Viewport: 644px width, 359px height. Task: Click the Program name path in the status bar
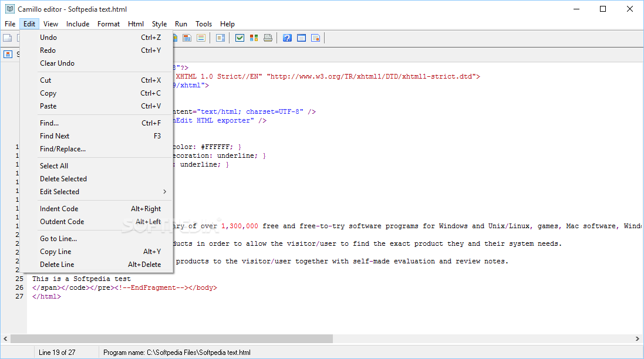tap(177, 353)
